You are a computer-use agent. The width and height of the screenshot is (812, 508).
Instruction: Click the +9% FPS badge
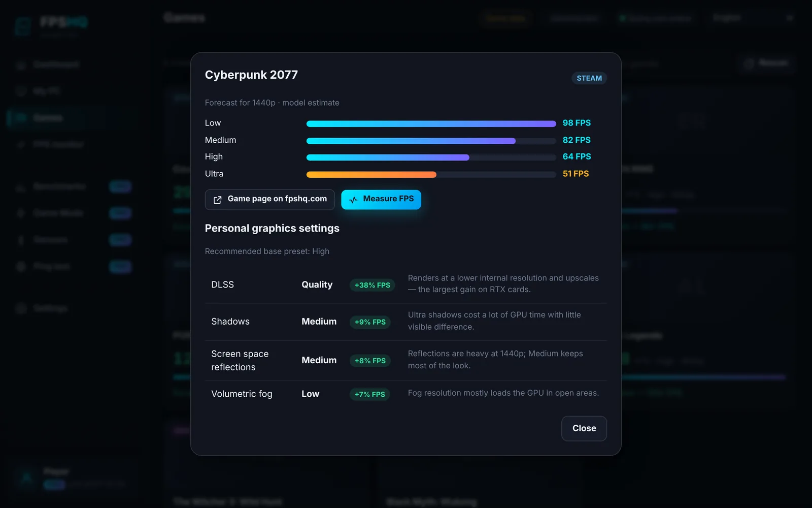pos(370,322)
